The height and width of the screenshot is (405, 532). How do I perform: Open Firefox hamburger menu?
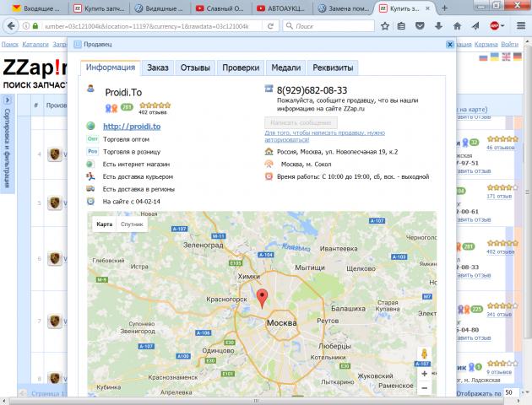coord(521,26)
